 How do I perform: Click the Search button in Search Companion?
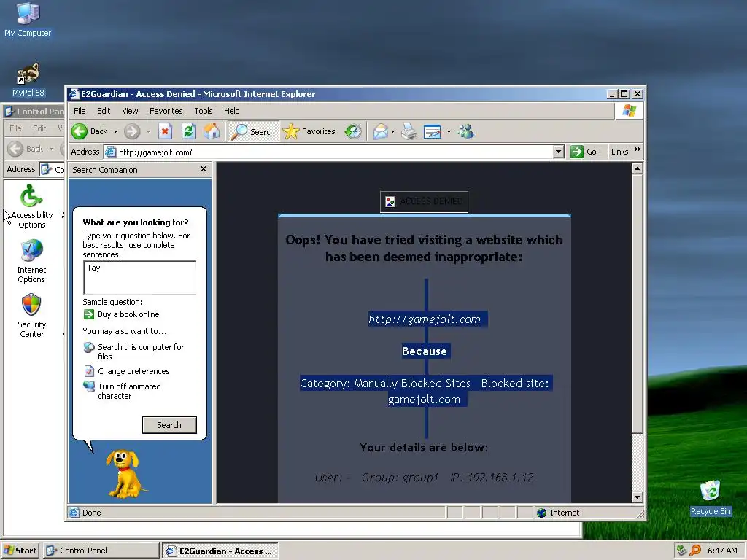169,425
